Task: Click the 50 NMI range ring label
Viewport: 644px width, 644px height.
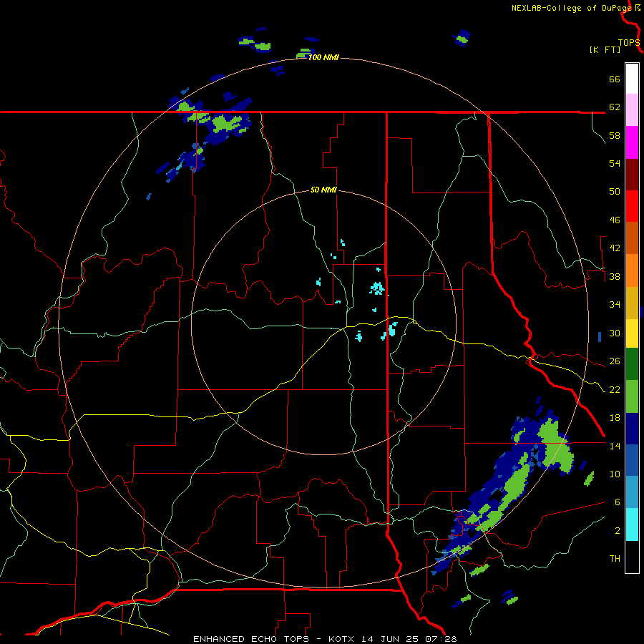Action: [323, 190]
